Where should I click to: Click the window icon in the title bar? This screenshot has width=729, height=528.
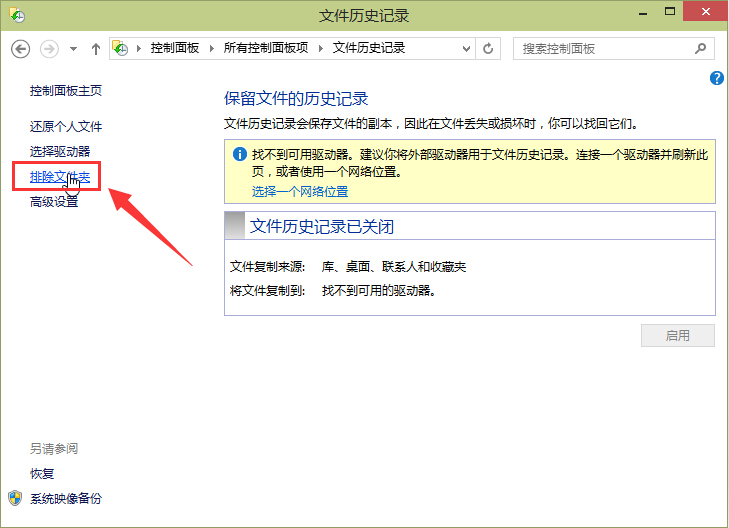[x=17, y=16]
